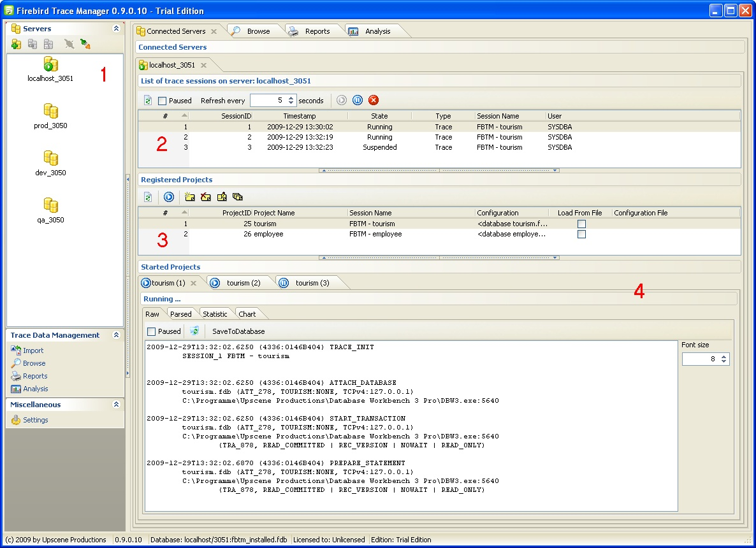Click the add server icon in Servers toolbar
Viewport: 756px width, 548px height.
16,45
